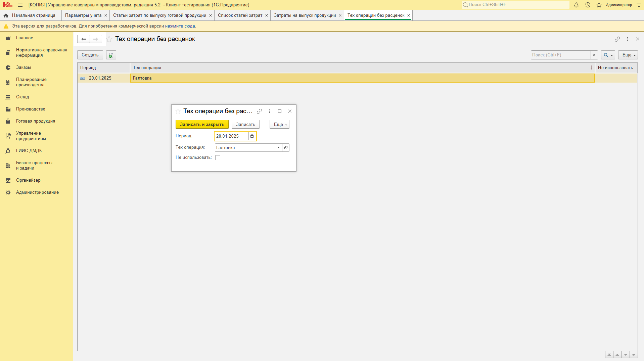Expand the Тех операция dropdown list
Viewport: 644px width, 361px height.
278,148
